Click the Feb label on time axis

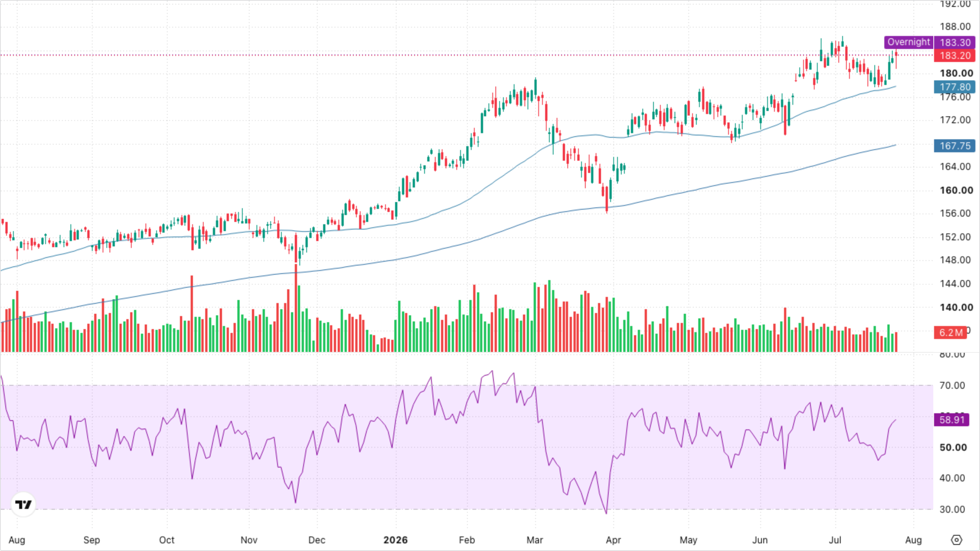pyautogui.click(x=467, y=540)
